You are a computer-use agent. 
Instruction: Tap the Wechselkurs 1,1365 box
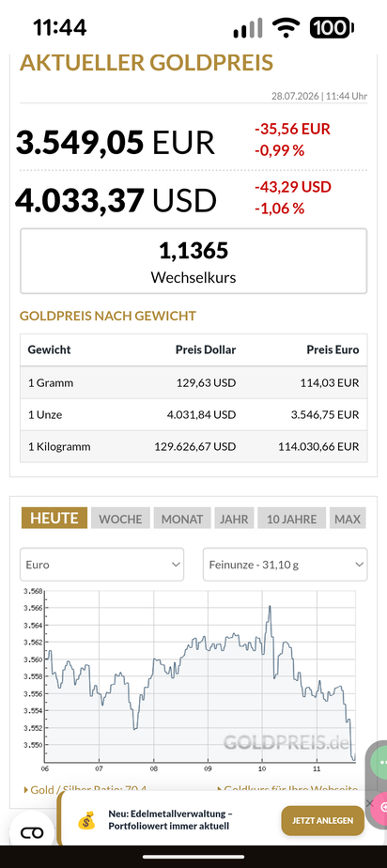pyautogui.click(x=193, y=261)
